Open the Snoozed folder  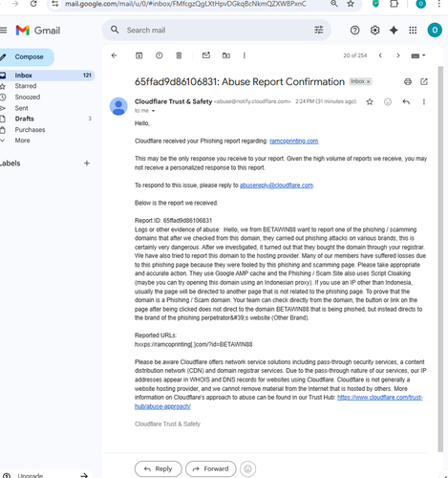[x=28, y=97]
